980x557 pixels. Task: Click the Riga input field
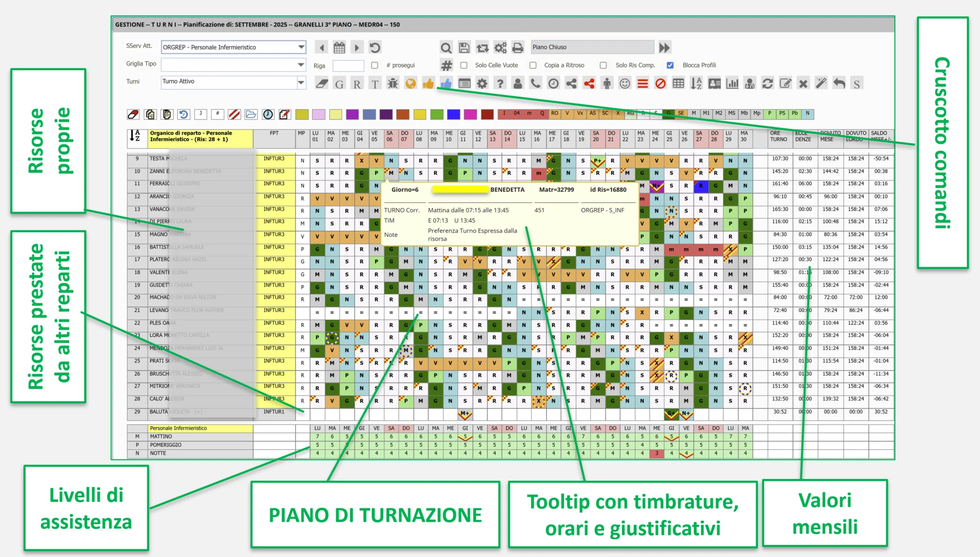[x=348, y=65]
